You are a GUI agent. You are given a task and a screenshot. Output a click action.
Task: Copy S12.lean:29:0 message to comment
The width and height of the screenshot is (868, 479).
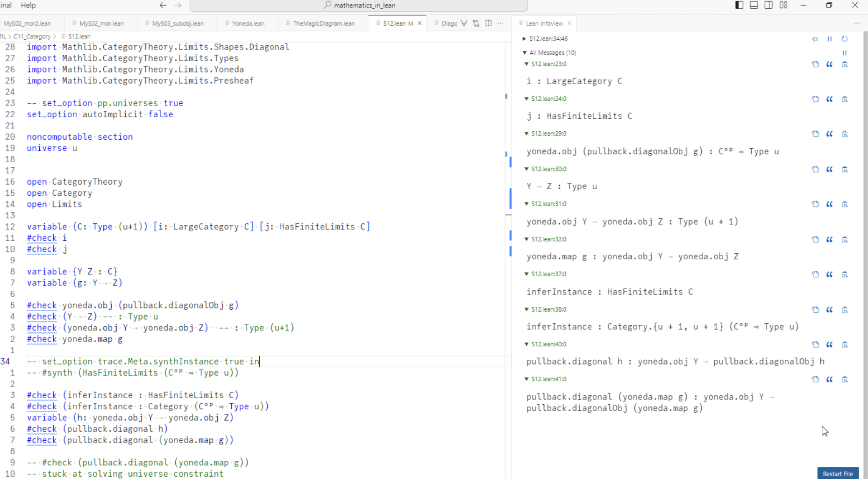pos(830,134)
